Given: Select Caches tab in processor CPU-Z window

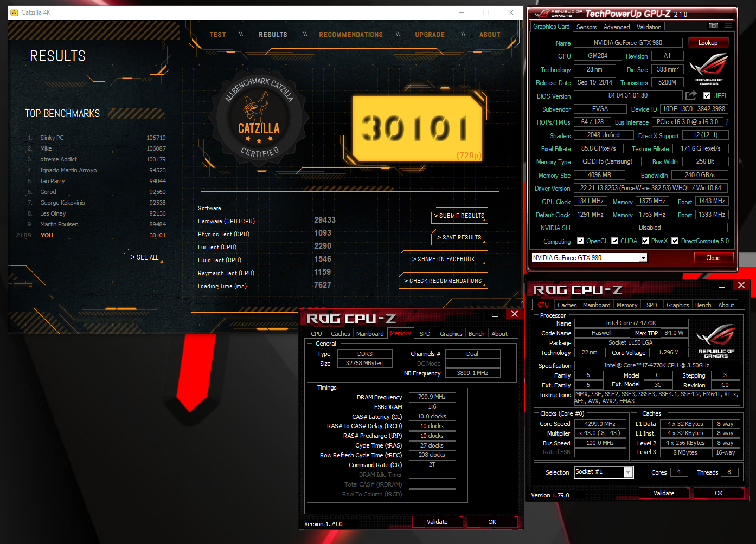Looking at the screenshot, I should (567, 305).
